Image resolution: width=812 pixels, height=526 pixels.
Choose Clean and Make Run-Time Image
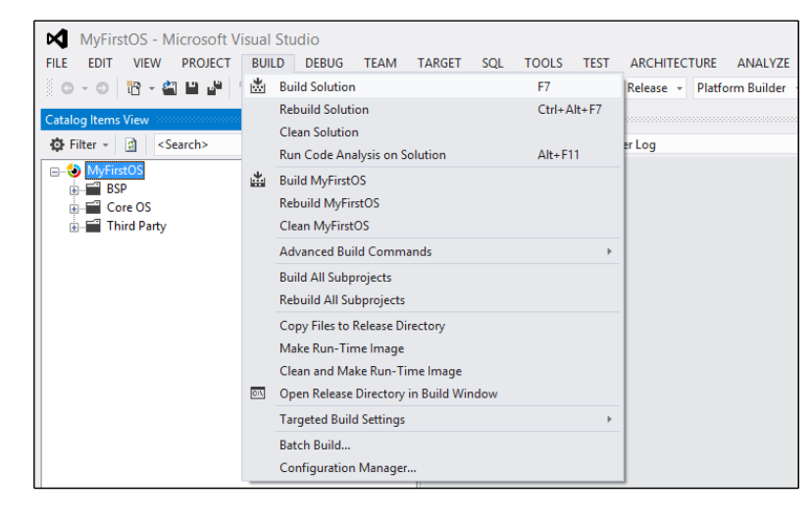(x=432, y=371)
